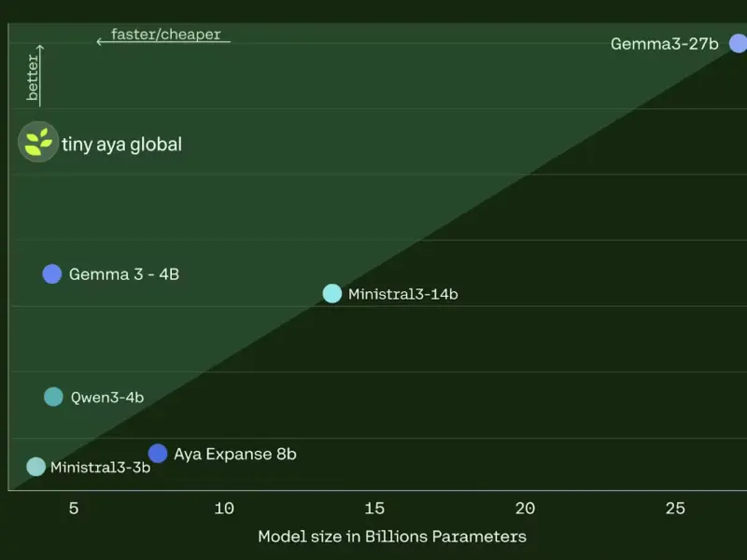Screen dimensions: 747x560
Task: Click the "Aya Expanse 8b" label
Action: (235, 455)
